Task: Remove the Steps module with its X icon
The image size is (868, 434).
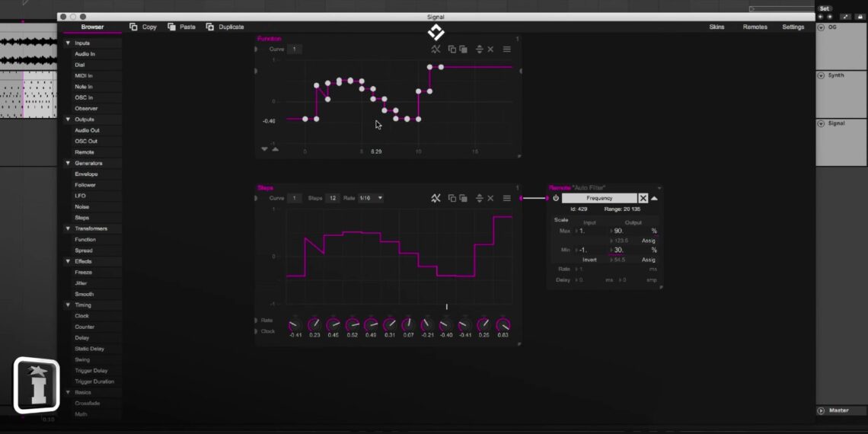Action: (490, 198)
